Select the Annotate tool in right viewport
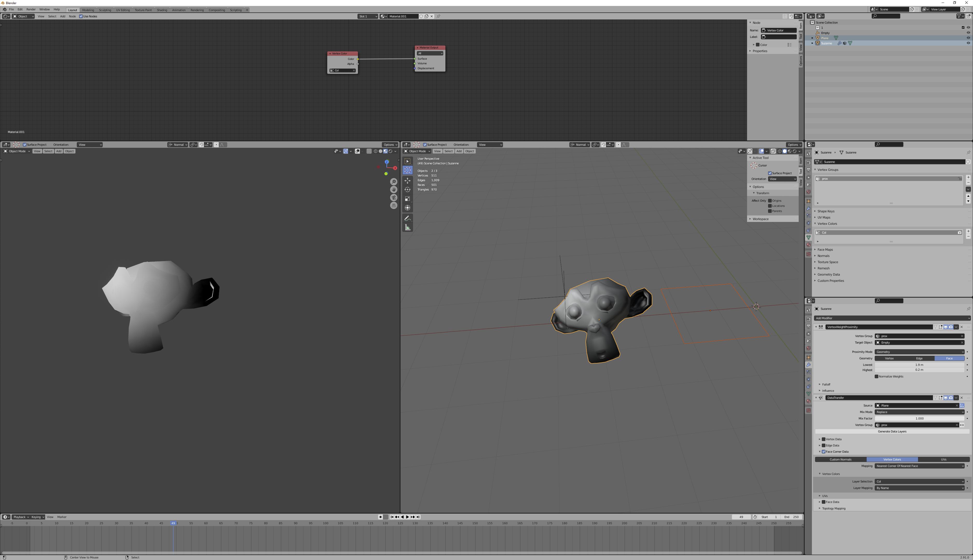This screenshot has height=560, width=973. tap(408, 218)
